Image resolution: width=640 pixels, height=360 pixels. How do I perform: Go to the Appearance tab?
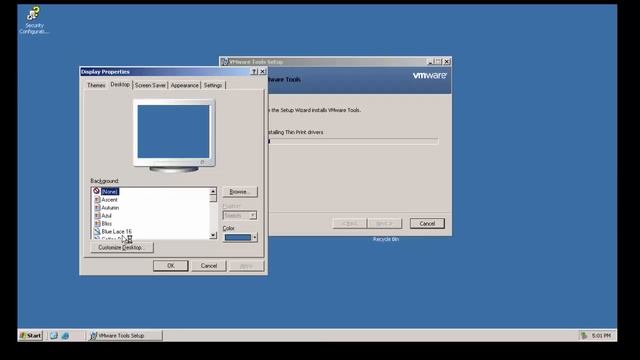[x=184, y=85]
